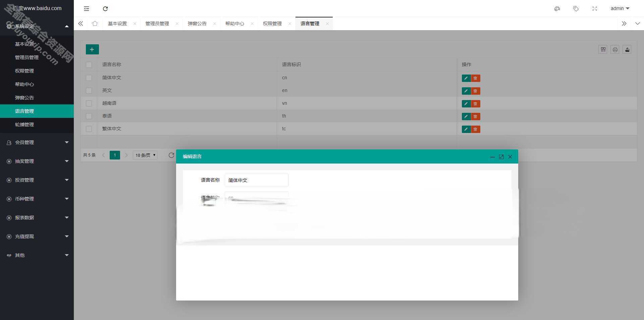Select the 语言管理 tab
644x320 pixels.
coord(310,24)
